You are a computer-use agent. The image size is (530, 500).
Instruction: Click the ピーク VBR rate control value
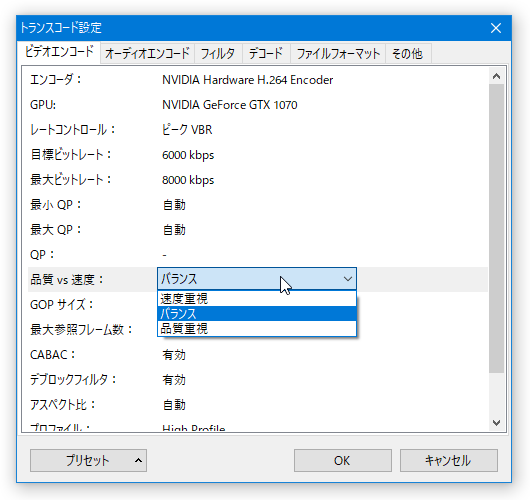click(187, 130)
